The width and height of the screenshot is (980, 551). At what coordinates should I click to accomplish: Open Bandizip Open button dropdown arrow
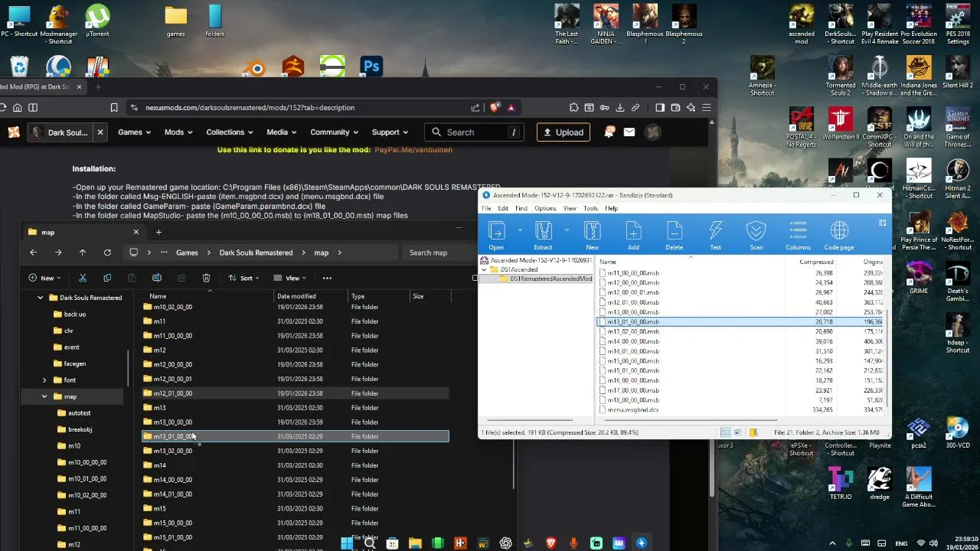(x=519, y=230)
